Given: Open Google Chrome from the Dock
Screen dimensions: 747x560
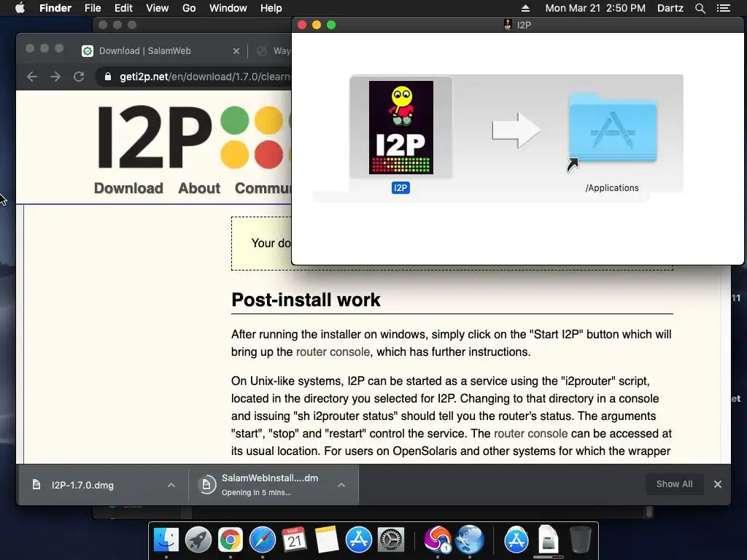Looking at the screenshot, I should pyautogui.click(x=230, y=540).
